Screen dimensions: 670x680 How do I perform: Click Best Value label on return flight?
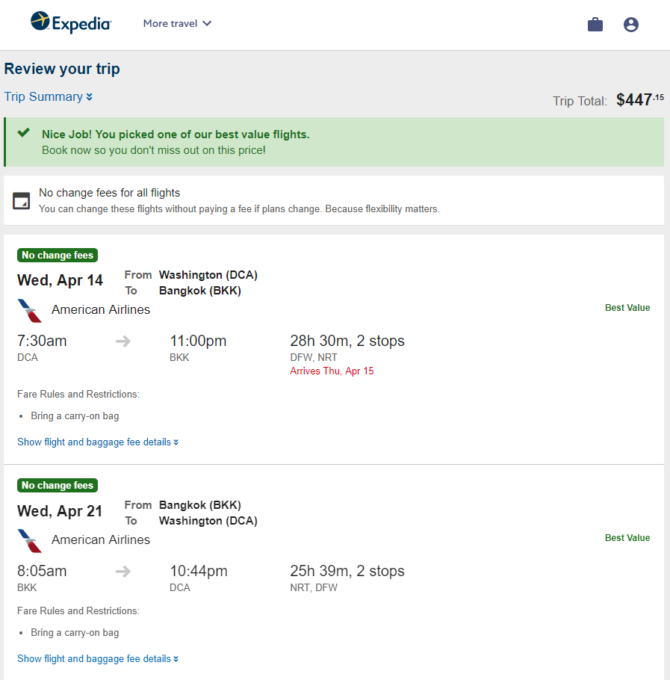tap(627, 538)
